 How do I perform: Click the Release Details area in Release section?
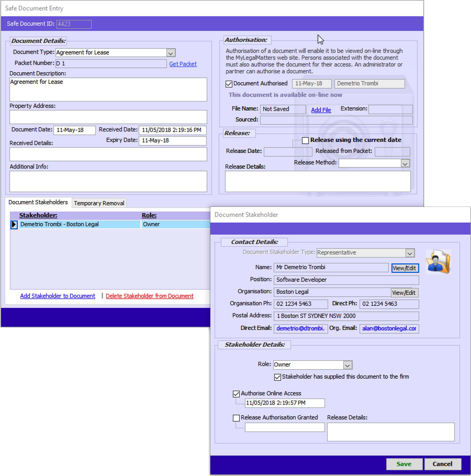(318, 181)
